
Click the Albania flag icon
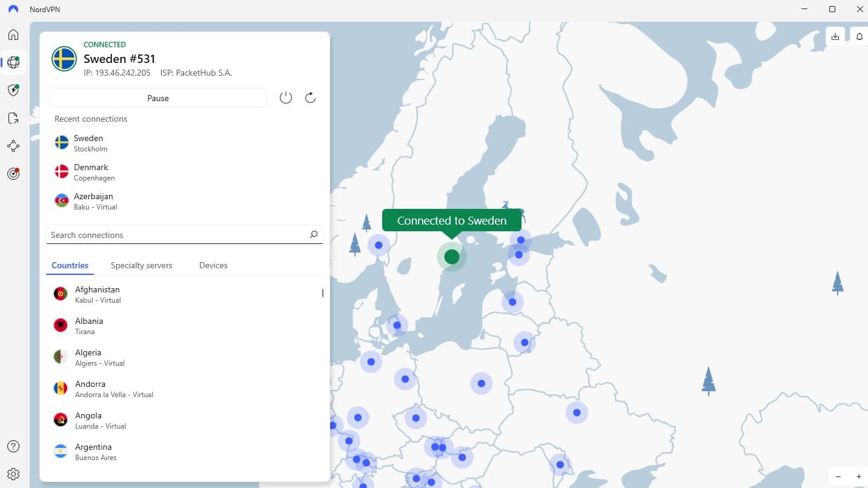tap(61, 326)
